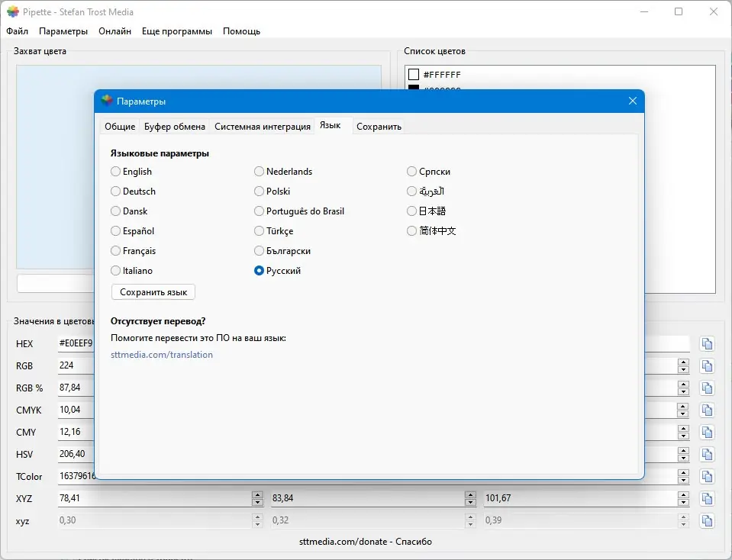732x560 pixels.
Task: Choose Српски language option
Action: click(x=411, y=171)
